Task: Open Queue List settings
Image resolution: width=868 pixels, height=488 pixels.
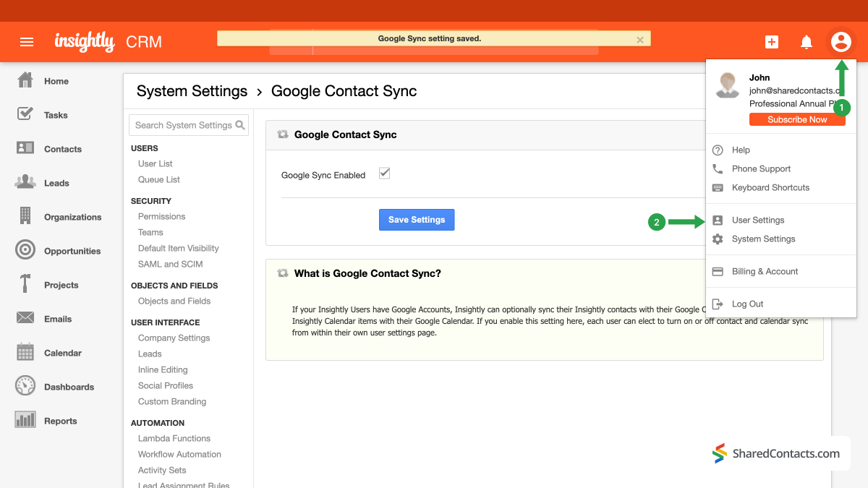Action: (x=159, y=179)
